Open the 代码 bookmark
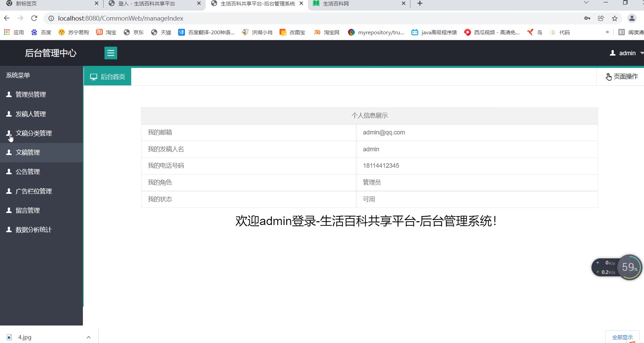 click(x=560, y=32)
